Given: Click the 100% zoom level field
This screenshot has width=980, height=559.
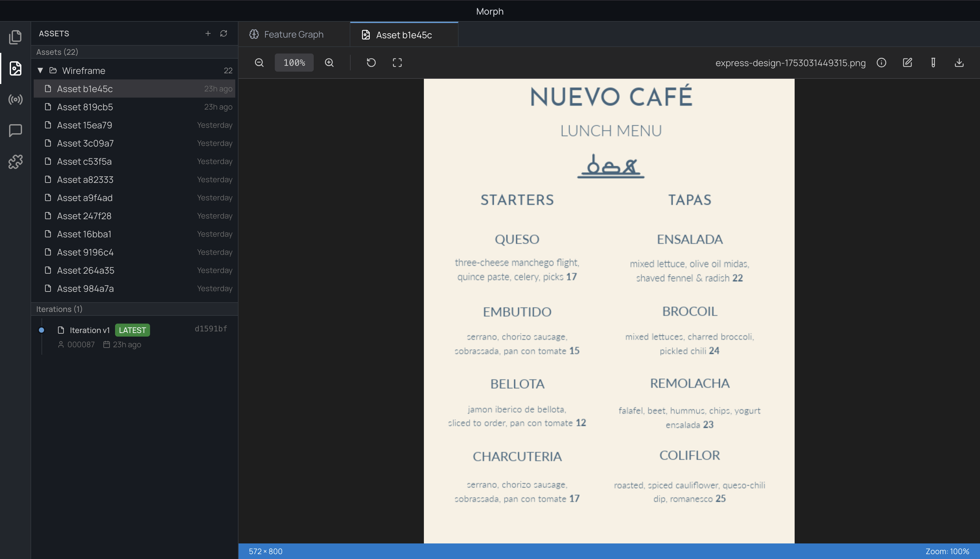Looking at the screenshot, I should (294, 63).
